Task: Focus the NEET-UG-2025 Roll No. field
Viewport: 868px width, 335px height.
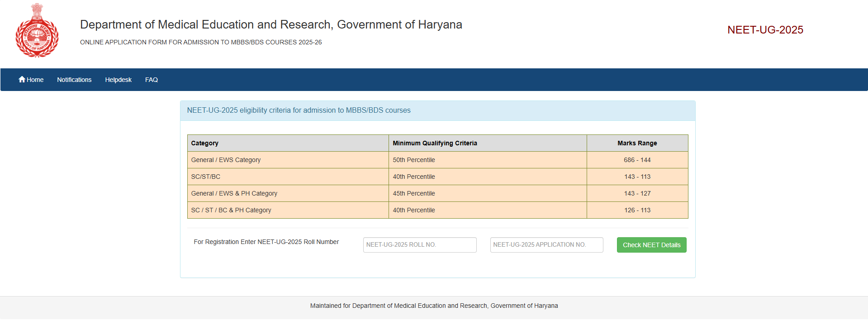Action: (419, 245)
